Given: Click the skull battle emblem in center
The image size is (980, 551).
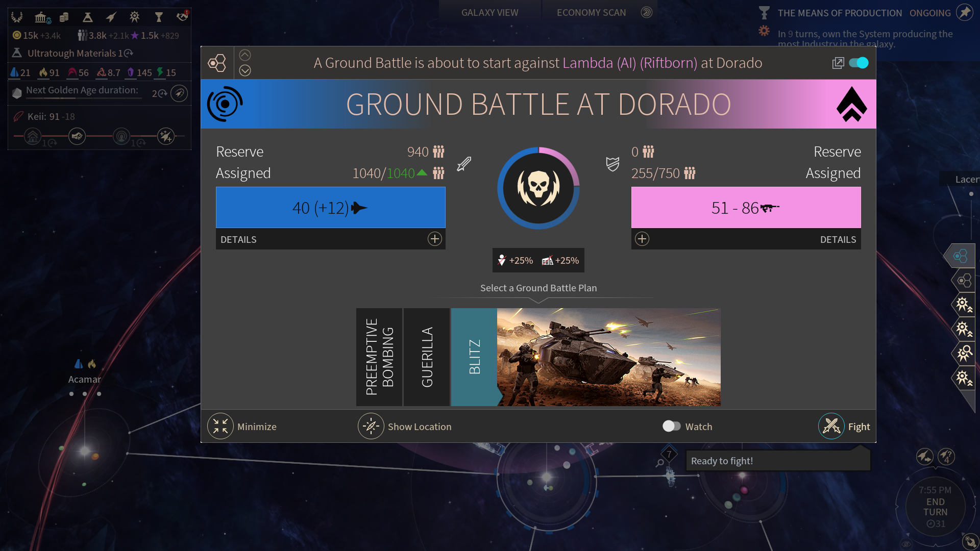Looking at the screenshot, I should 538,188.
